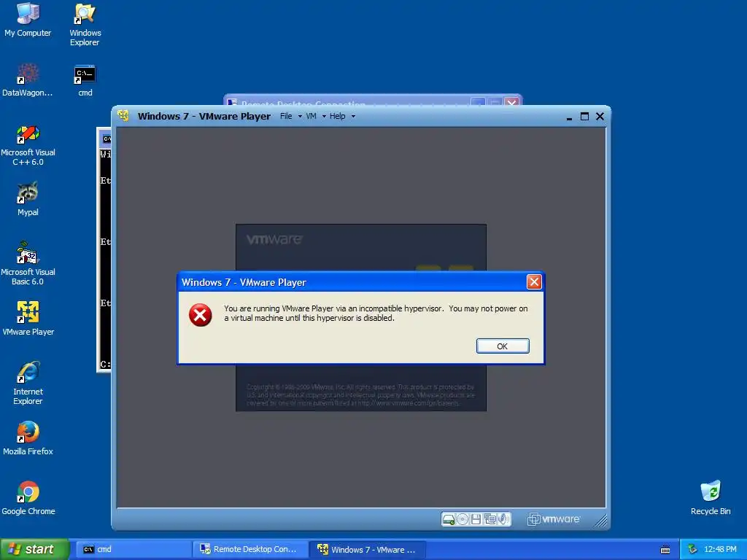Click the keyboard icon in system tray
Viewport: 747px width, 560px height.
point(665,550)
